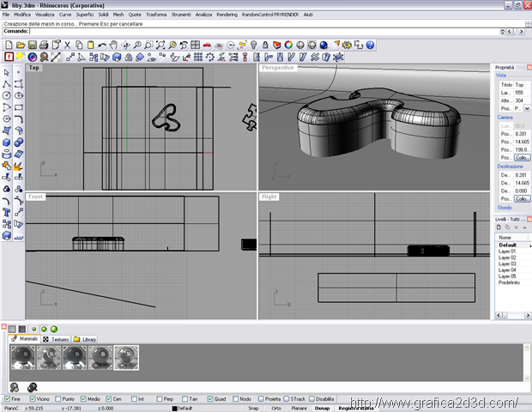Click the Open file folder icon
This screenshot has width=532, height=412.
tap(20, 45)
